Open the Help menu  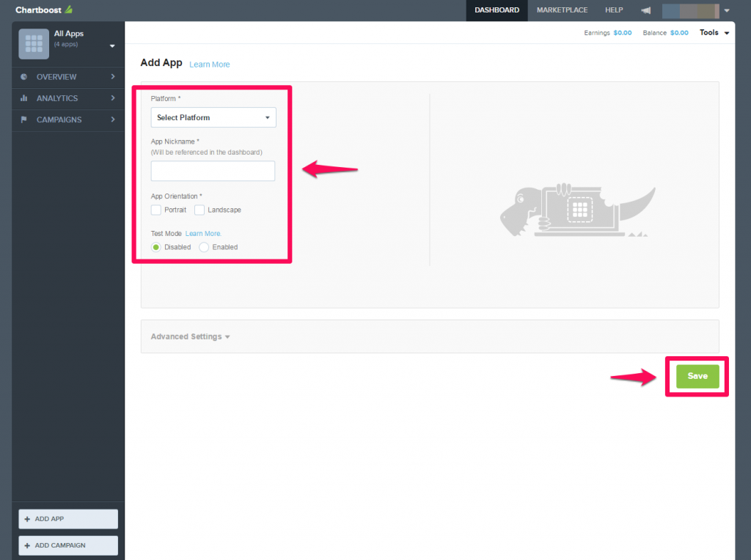tap(614, 10)
